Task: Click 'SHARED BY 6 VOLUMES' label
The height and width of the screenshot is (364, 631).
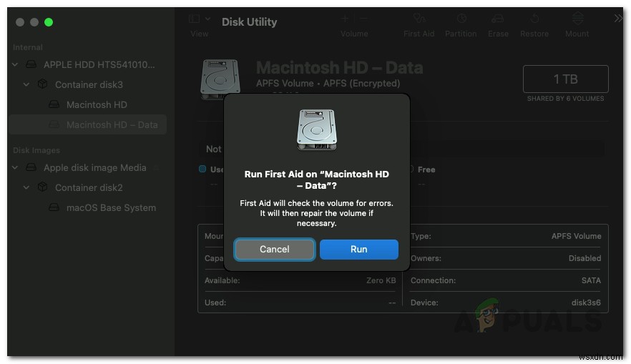Action: (565, 99)
